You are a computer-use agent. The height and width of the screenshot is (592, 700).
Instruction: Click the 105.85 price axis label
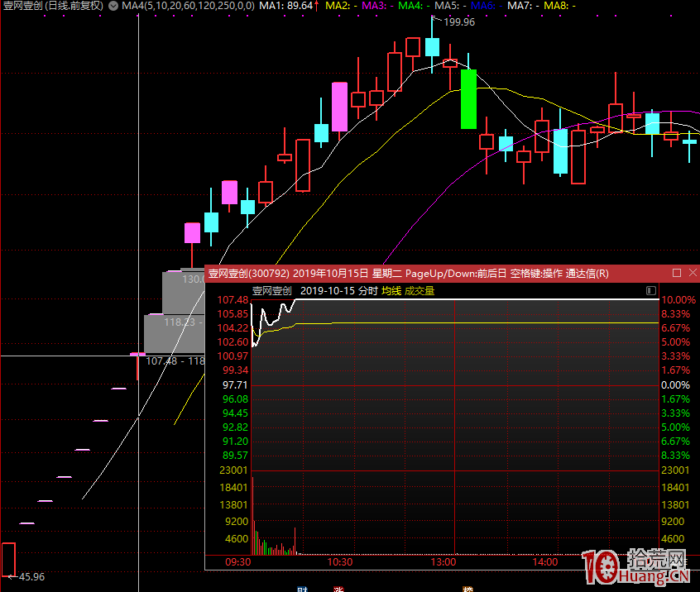pos(233,313)
